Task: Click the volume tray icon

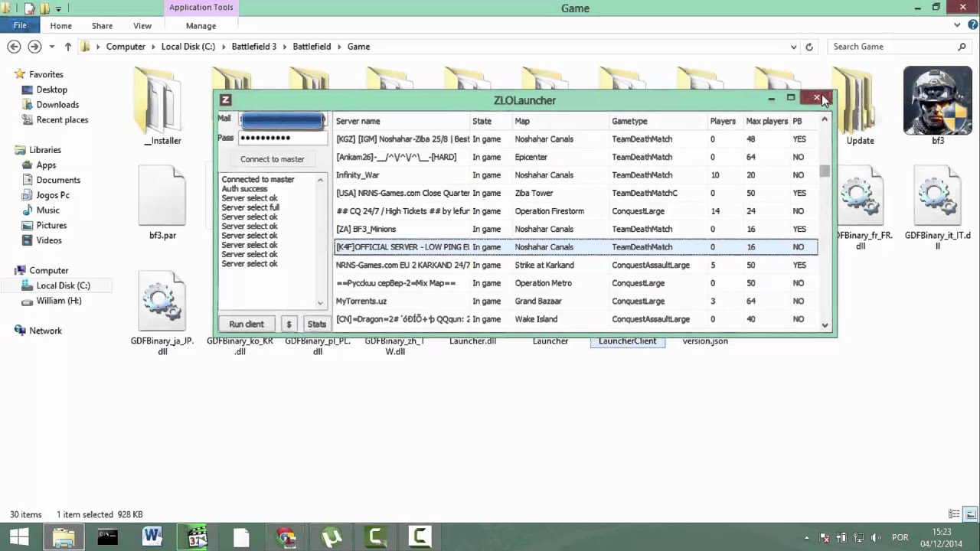Action: (875, 537)
